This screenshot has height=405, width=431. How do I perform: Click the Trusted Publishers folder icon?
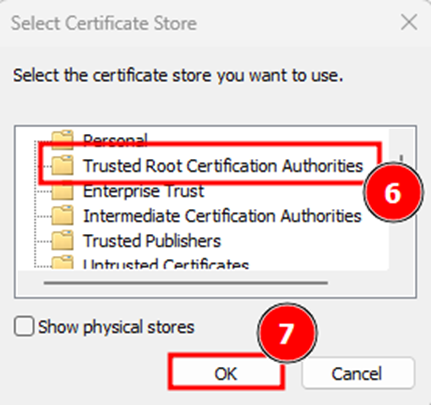pos(62,241)
